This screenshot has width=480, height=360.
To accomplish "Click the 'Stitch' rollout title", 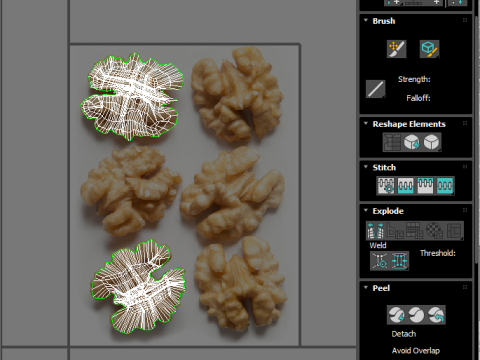I will 384,167.
